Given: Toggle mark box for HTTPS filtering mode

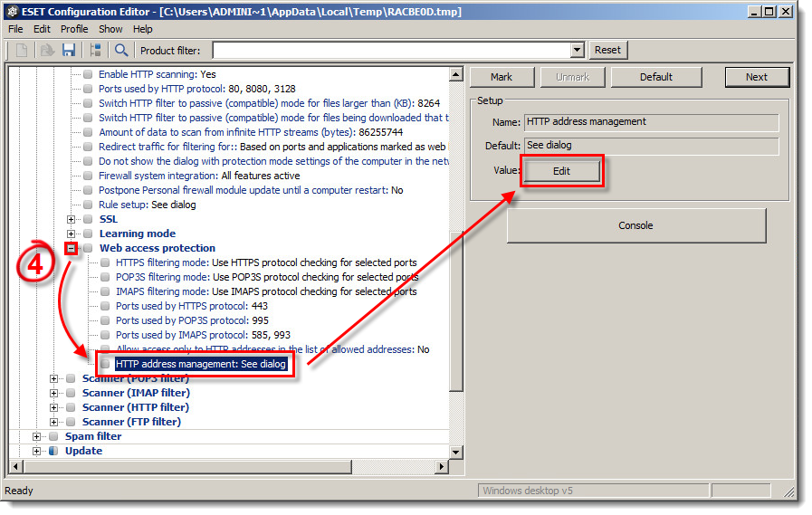Looking at the screenshot, I should coord(105,262).
